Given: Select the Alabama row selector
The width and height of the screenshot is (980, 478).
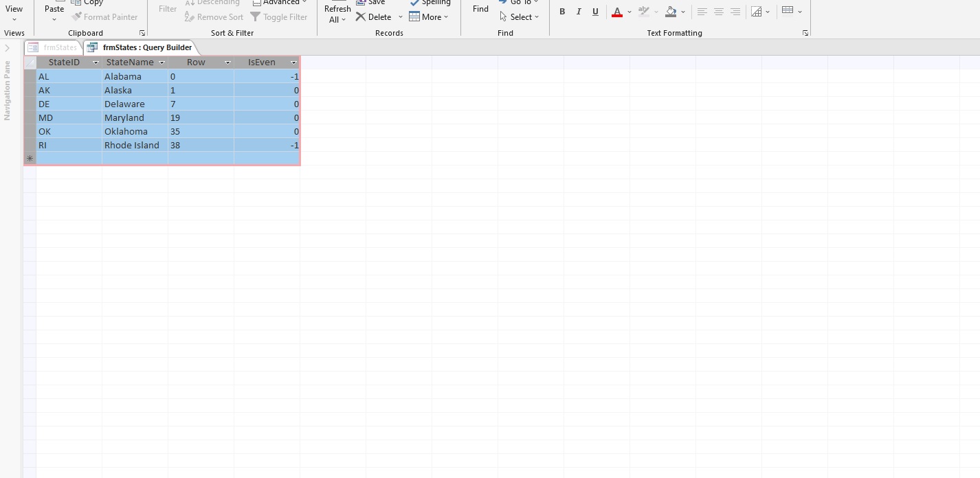Looking at the screenshot, I should pyautogui.click(x=30, y=76).
